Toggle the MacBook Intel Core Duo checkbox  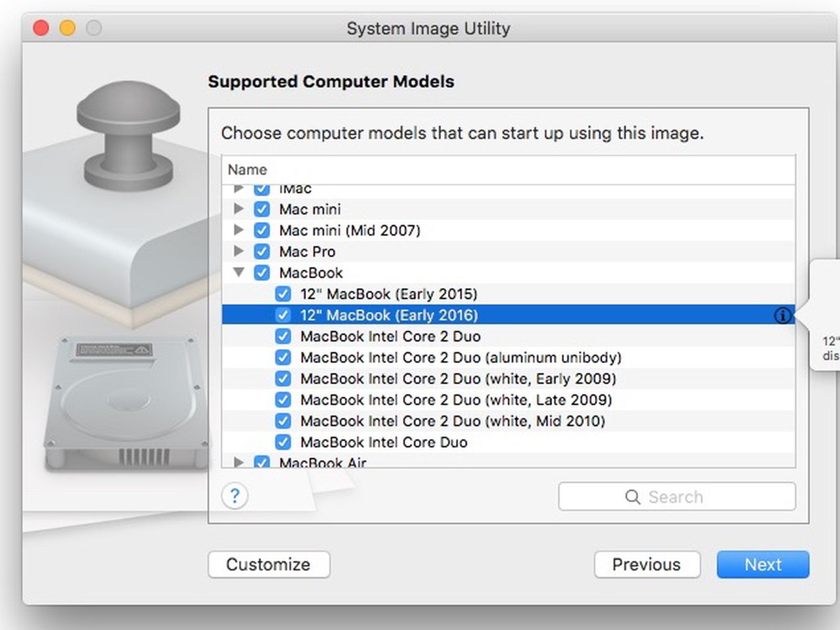pyautogui.click(x=283, y=442)
